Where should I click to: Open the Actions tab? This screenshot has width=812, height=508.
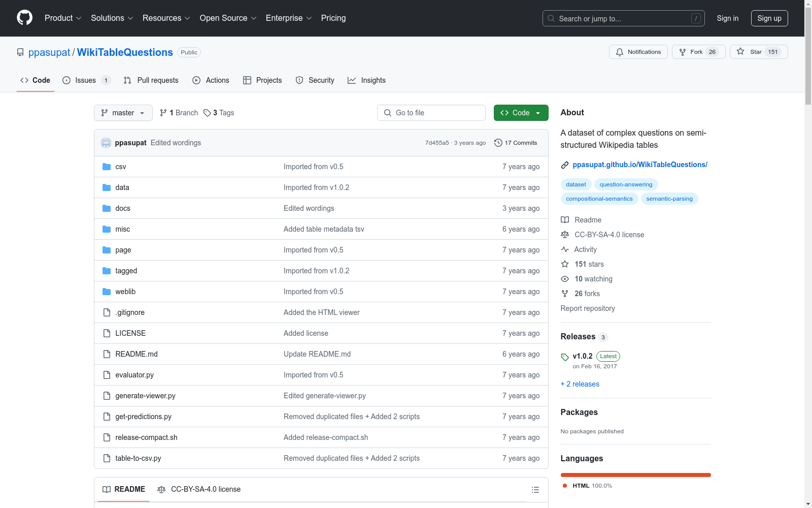(x=211, y=80)
